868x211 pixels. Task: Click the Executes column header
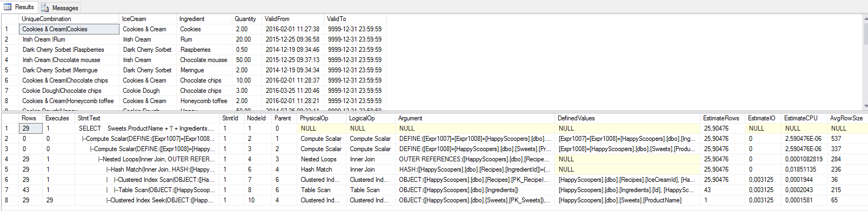pyautogui.click(x=58, y=118)
